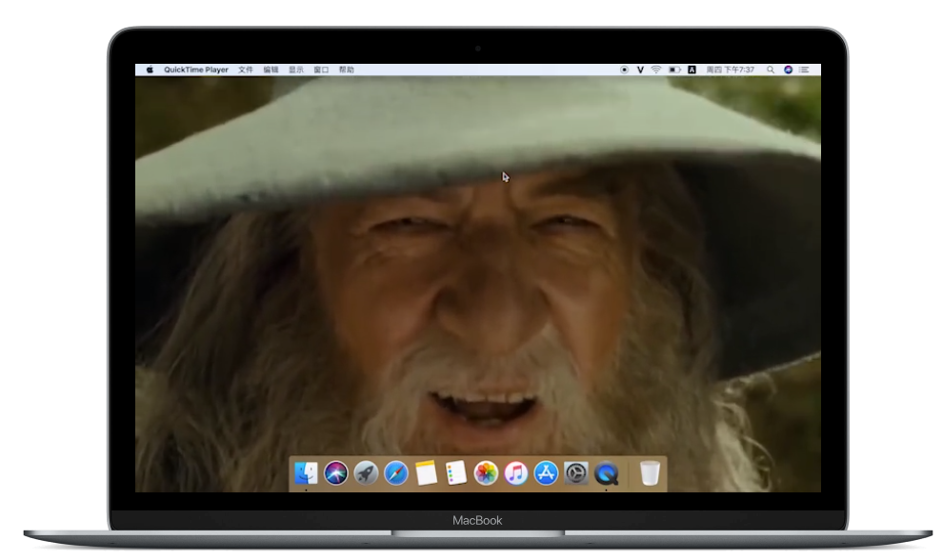The width and height of the screenshot is (943, 560).
Task: Open the 编辑 (Edit) menu
Action: pyautogui.click(x=271, y=70)
